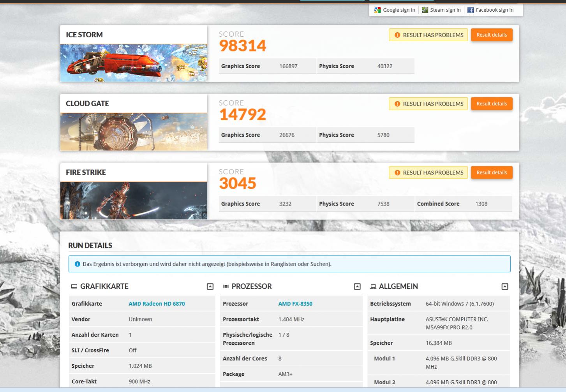Click the Ice Storm spaceship thumbnail
The height and width of the screenshot is (392, 566).
pyautogui.click(x=134, y=63)
